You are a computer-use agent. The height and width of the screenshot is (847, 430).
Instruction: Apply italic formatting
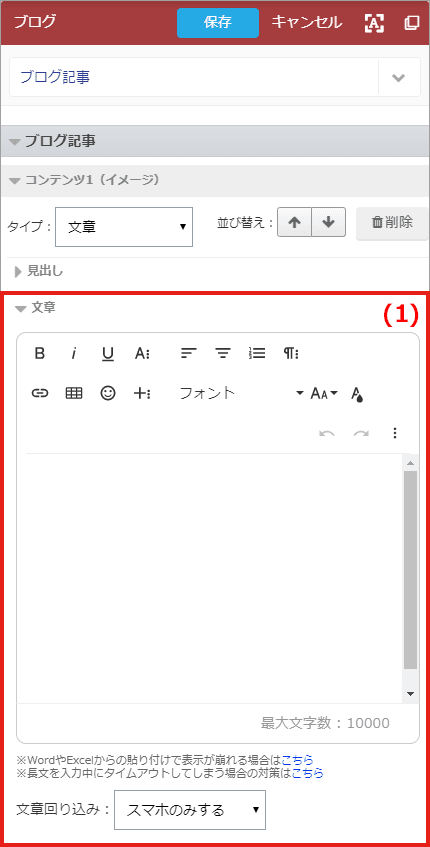[x=74, y=353]
